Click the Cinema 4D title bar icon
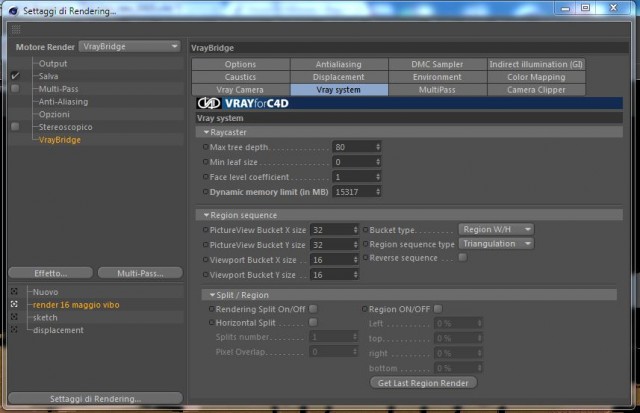This screenshot has height=413, width=640. [13, 11]
